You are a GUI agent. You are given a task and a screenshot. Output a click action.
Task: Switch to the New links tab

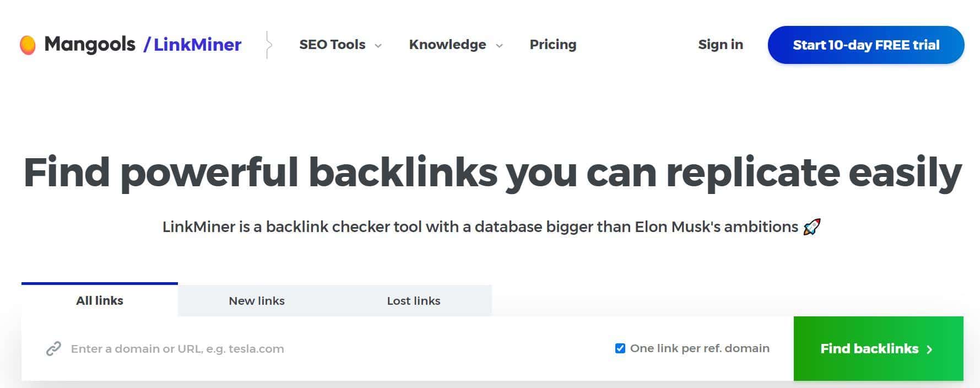coord(257,301)
